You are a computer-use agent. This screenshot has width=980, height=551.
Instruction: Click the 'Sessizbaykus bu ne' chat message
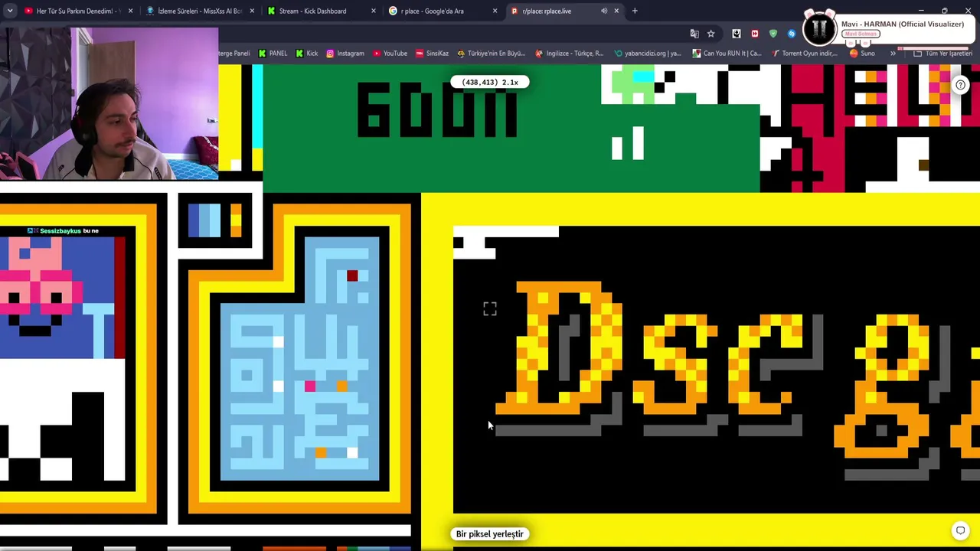[63, 230]
